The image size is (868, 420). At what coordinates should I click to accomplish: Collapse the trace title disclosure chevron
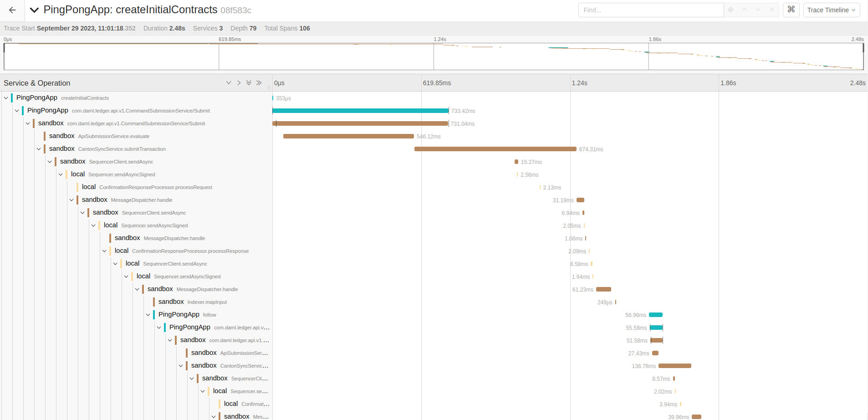click(x=34, y=9)
